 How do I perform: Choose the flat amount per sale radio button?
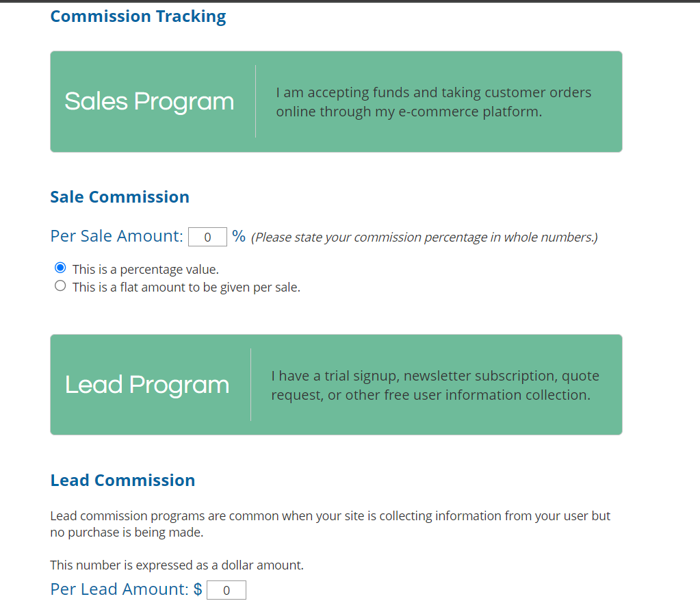[60, 286]
